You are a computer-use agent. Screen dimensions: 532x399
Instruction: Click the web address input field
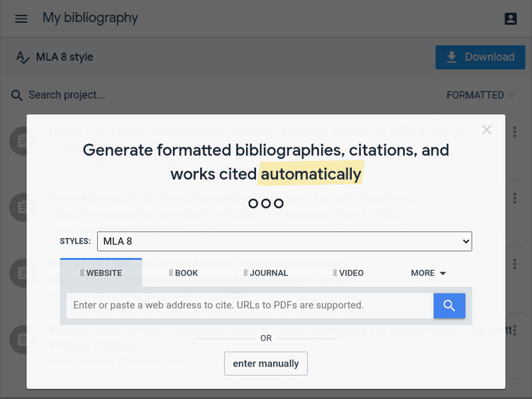(x=250, y=305)
